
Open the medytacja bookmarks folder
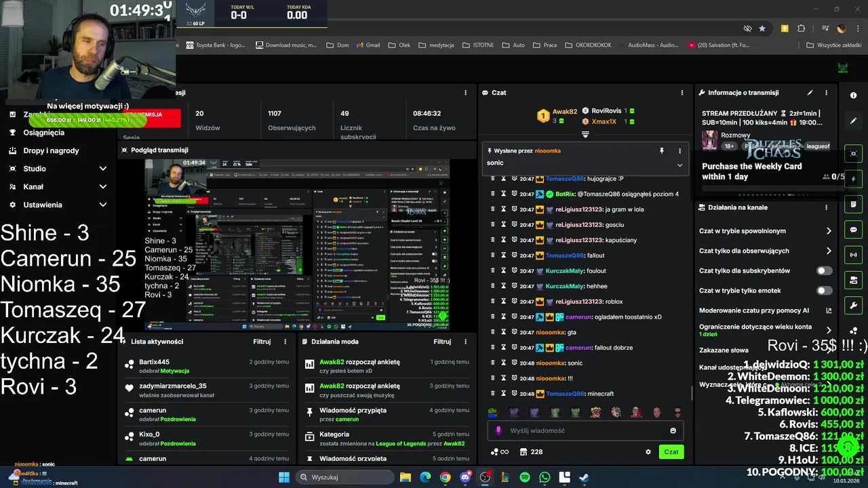[x=437, y=45]
